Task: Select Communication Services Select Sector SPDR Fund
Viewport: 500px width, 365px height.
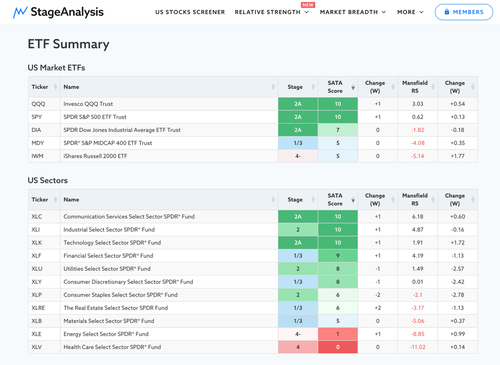Action: tap(129, 217)
